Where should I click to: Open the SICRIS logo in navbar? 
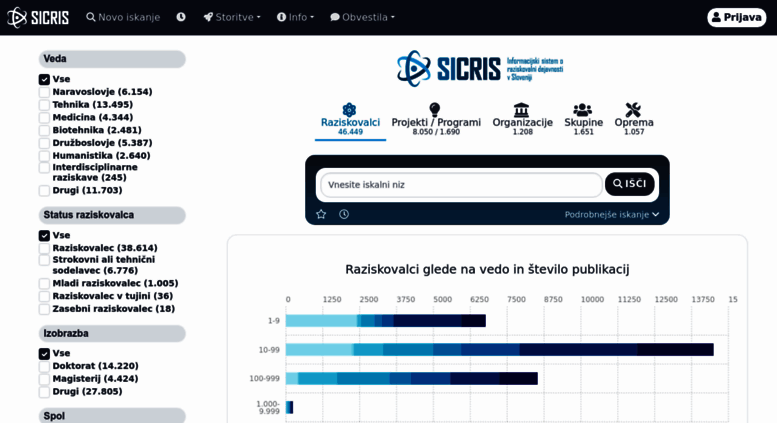coord(38,17)
